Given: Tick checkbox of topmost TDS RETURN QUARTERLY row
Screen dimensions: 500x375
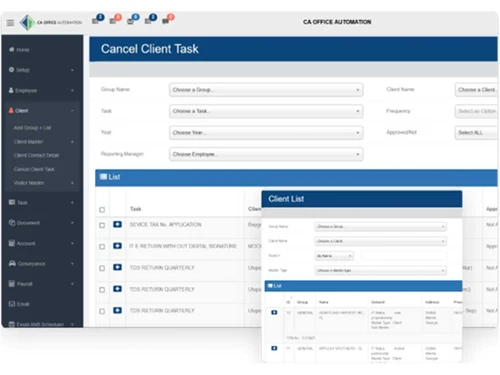Looking at the screenshot, I should [x=102, y=268].
